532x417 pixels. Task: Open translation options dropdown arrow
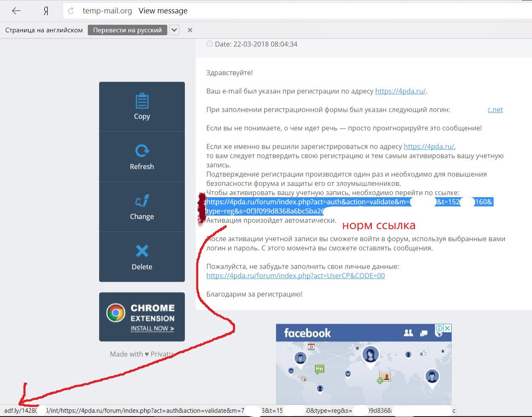(x=174, y=30)
